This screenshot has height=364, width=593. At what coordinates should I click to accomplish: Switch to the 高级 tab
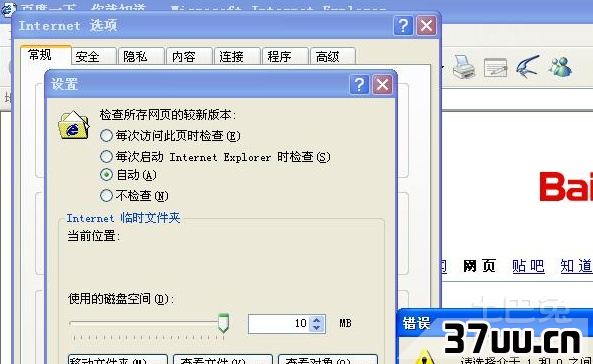coord(332,57)
